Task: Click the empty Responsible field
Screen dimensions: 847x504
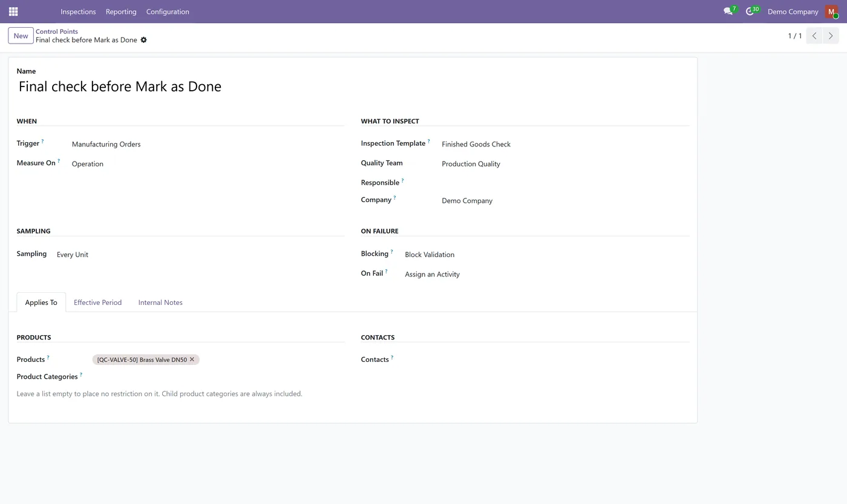Action: [x=565, y=183]
